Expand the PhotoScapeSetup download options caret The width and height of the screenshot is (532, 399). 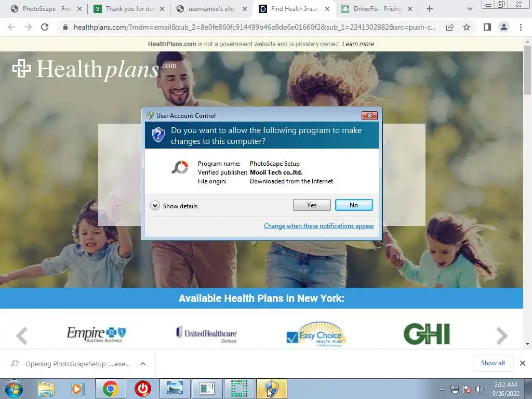tap(143, 364)
